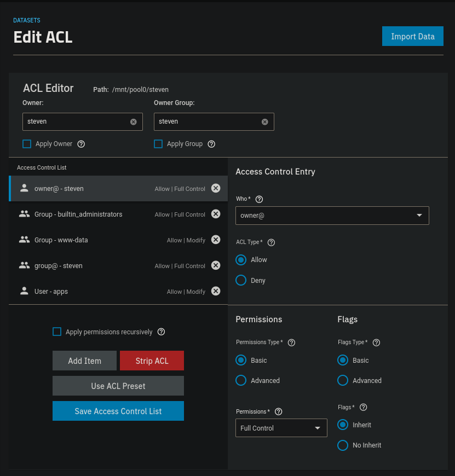The width and height of the screenshot is (455, 476).
Task: Clear the Owner Group field with the x icon
Action: pos(265,121)
